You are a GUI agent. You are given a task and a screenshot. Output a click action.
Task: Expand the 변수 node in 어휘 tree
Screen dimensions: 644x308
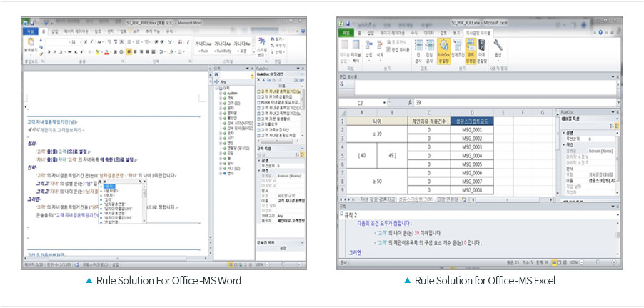click(220, 173)
